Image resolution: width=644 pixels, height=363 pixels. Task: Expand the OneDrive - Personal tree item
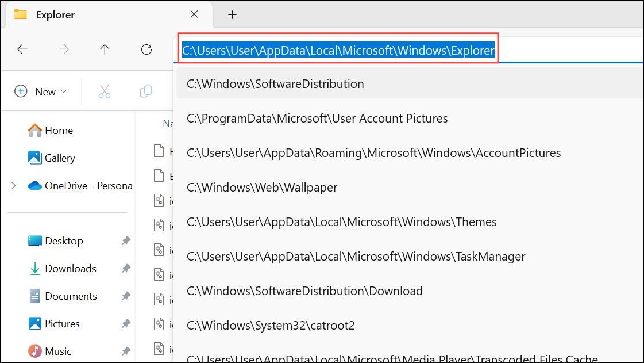pyautogui.click(x=13, y=185)
